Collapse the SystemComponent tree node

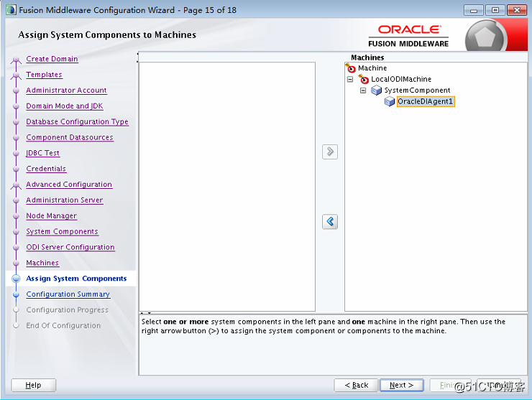coord(363,90)
